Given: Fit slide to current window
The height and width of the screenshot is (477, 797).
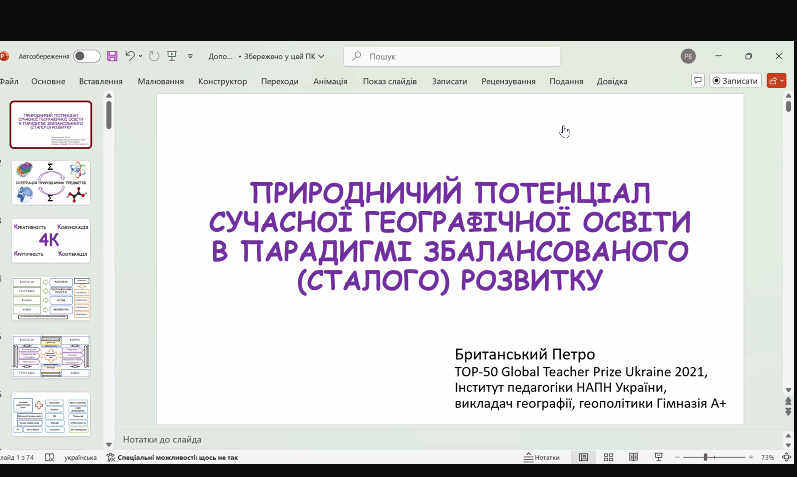Looking at the screenshot, I should point(787,457).
